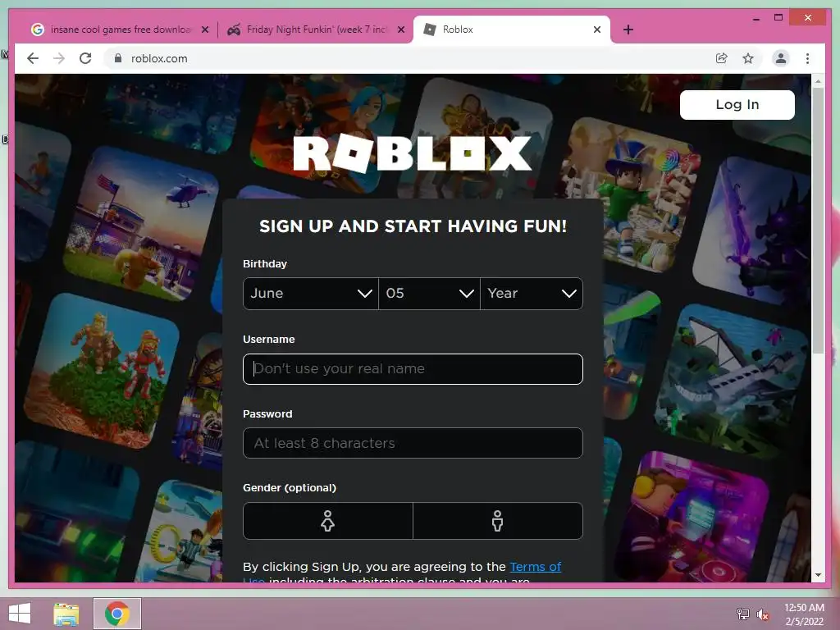Share this page using the share icon

(x=722, y=58)
